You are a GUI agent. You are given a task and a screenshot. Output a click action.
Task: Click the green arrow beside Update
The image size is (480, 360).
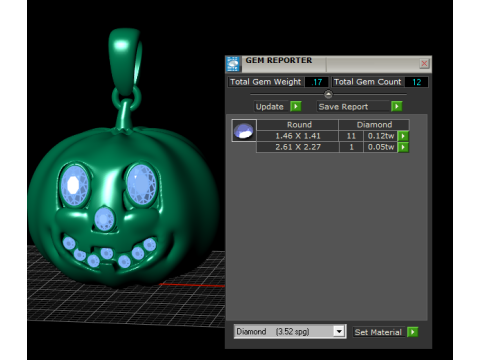tap(296, 106)
